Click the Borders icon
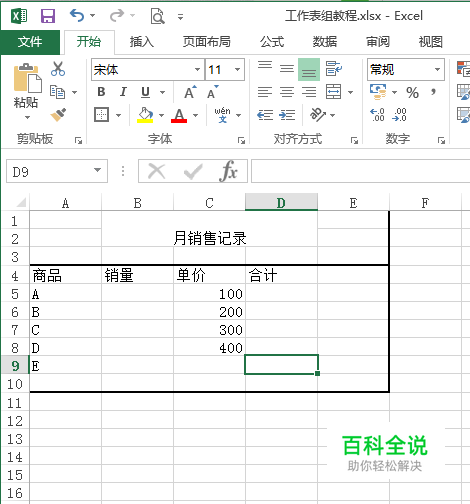Screen dimensions: 470x504 pyautogui.click(x=101, y=115)
